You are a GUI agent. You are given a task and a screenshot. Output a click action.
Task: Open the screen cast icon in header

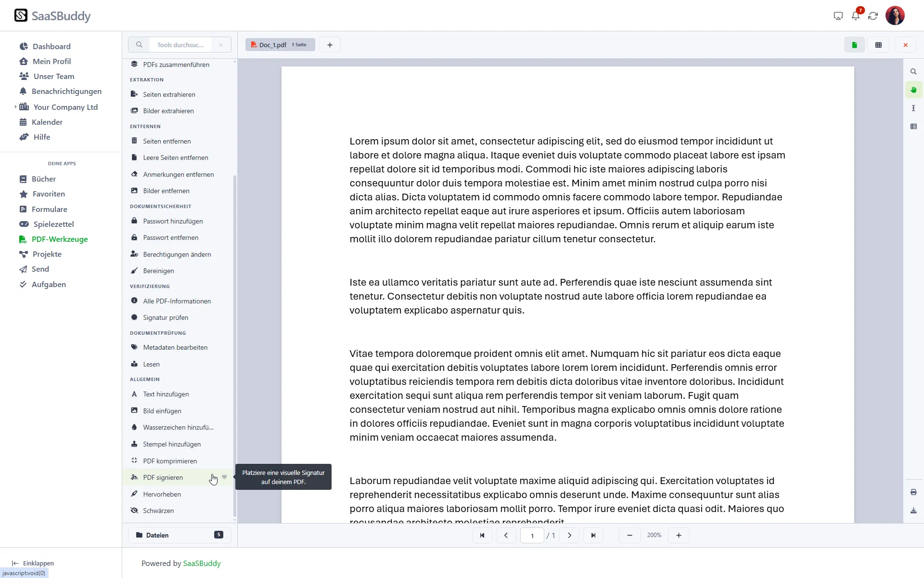tap(838, 16)
